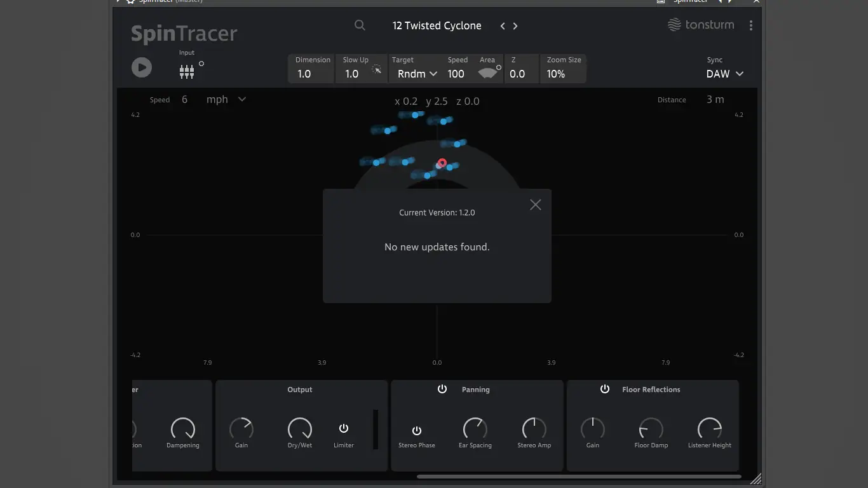Screen dimensions: 868x488
Task: Click the Target Speed value 100
Action: [x=456, y=74]
